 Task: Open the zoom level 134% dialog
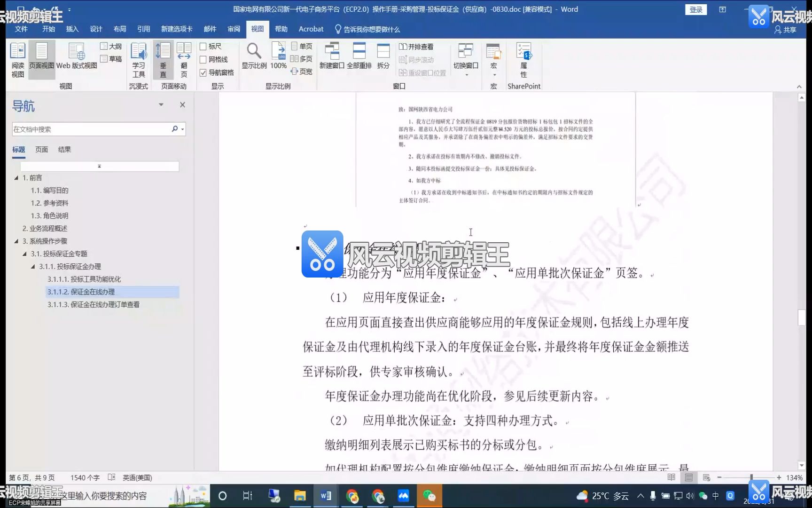(794, 477)
